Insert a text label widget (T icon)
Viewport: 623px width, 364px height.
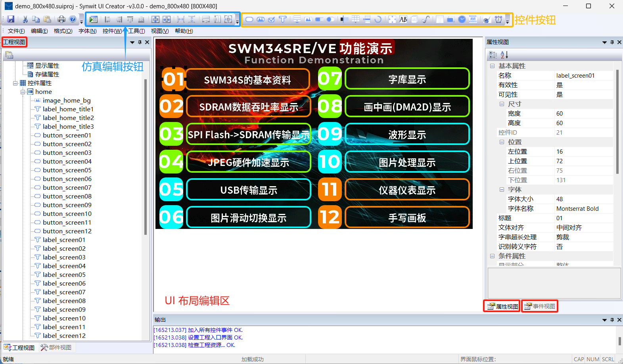click(283, 19)
